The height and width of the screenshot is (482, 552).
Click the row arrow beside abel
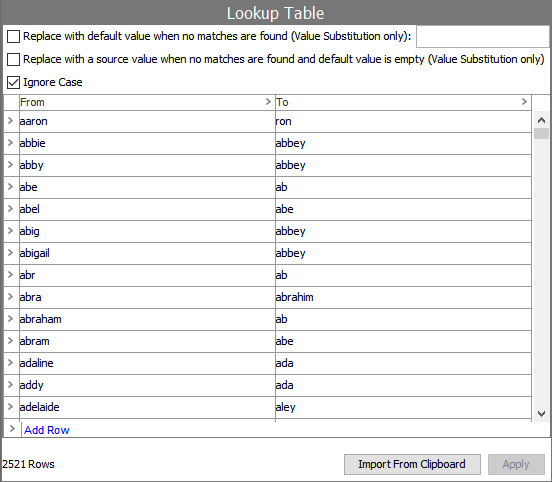[10, 209]
